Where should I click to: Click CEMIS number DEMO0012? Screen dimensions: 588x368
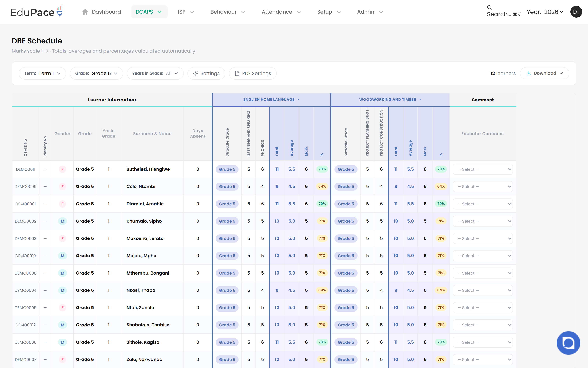click(x=26, y=325)
